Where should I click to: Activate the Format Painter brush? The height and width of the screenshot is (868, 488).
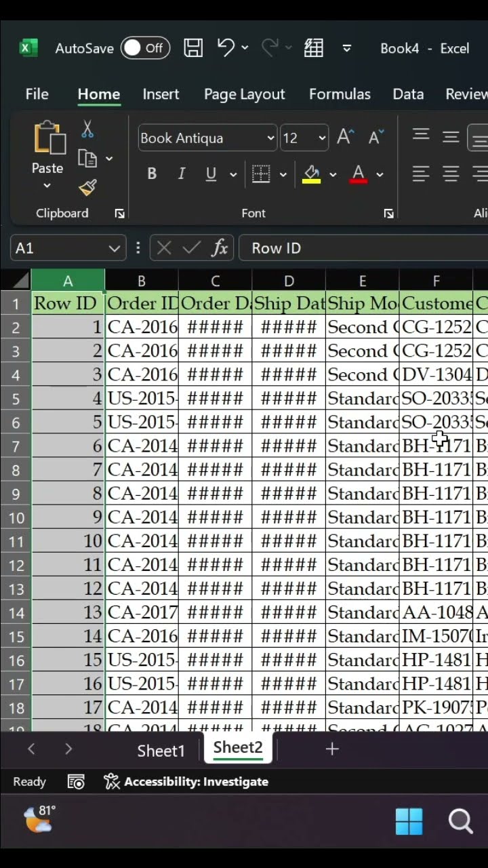point(87,188)
